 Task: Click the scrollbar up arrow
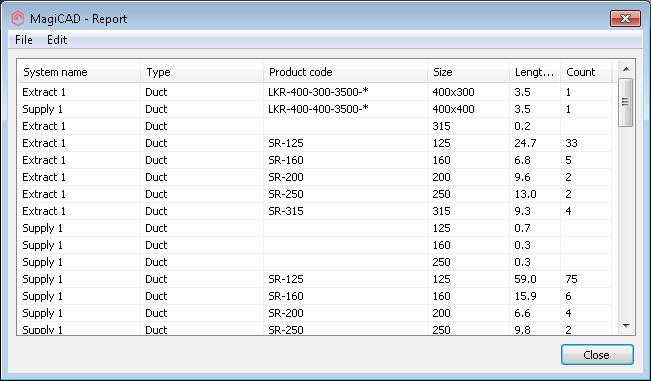[626, 69]
